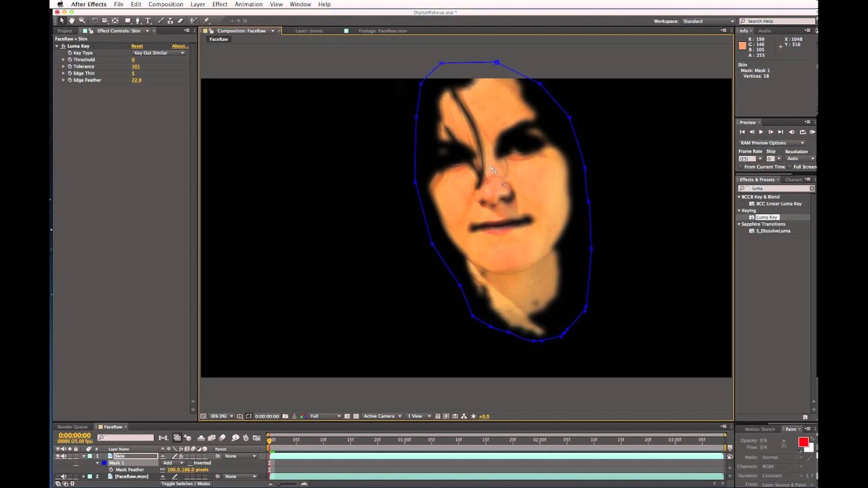
Task: Select the Eraser tool
Action: [x=181, y=21]
